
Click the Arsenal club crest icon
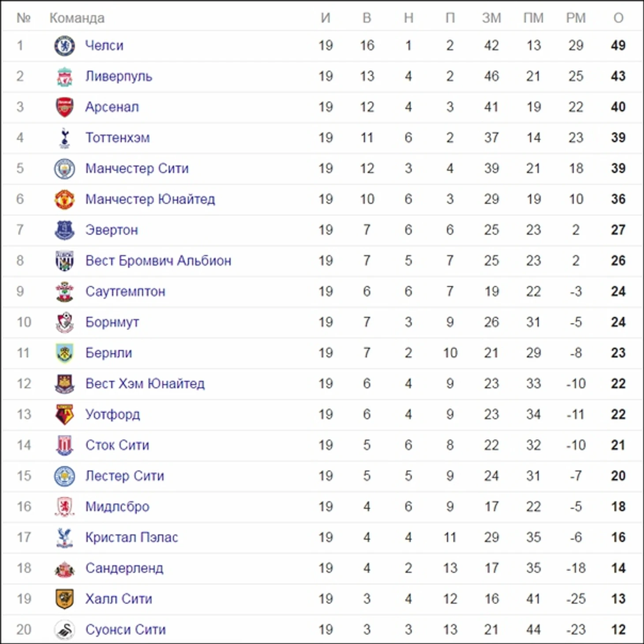[x=64, y=107]
